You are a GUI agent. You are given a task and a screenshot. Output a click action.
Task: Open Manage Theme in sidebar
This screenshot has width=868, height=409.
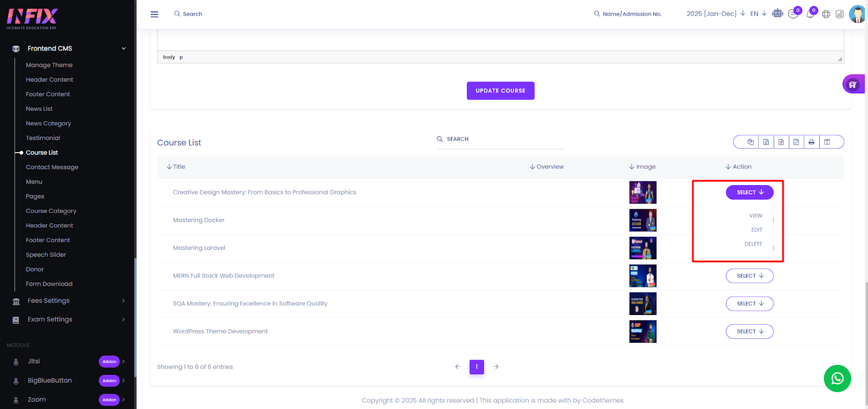point(49,65)
